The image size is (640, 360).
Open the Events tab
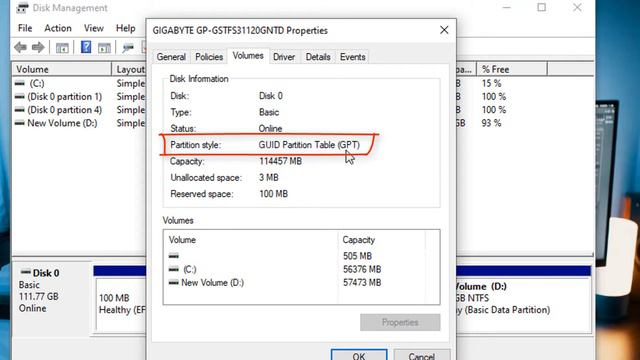(x=352, y=57)
